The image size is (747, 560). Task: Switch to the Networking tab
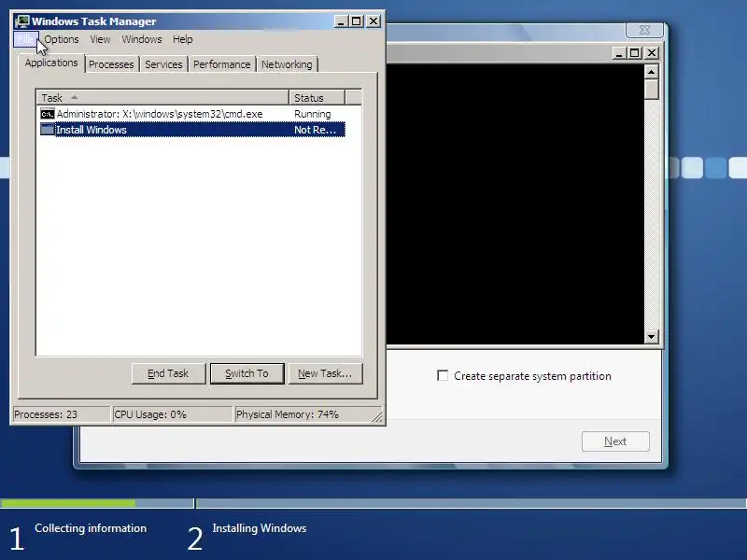[287, 64]
